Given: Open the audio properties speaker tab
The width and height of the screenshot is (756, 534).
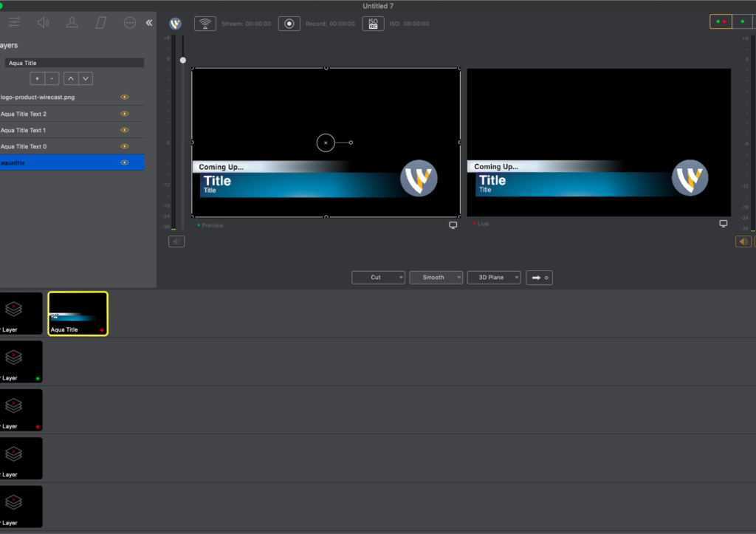Looking at the screenshot, I should [43, 22].
